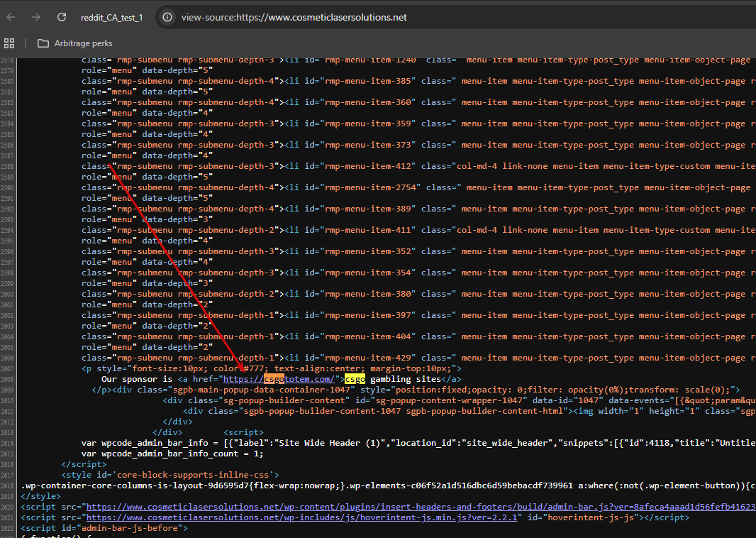This screenshot has height=538, width=756.
Task: Click the highlighted csgo text before gambling sites
Action: 355,379
